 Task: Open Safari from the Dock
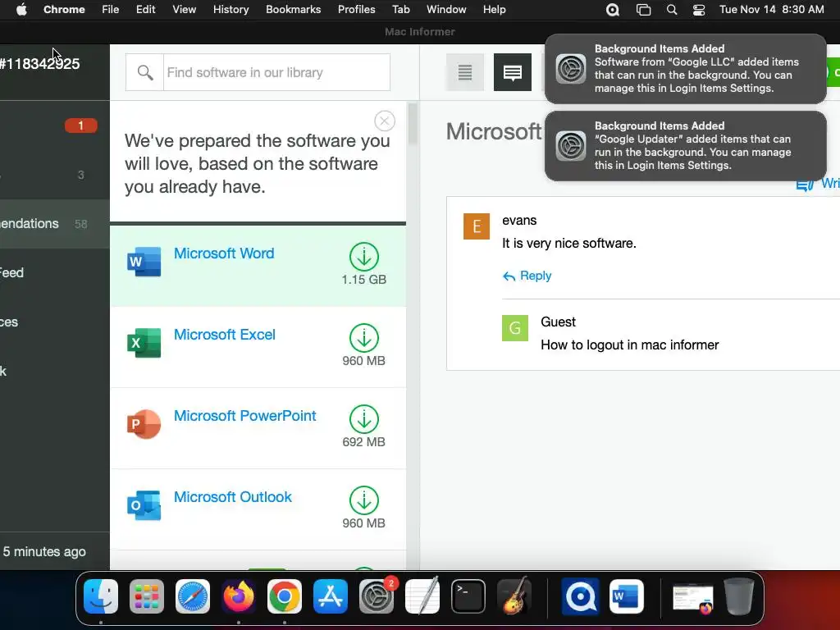[x=193, y=596]
